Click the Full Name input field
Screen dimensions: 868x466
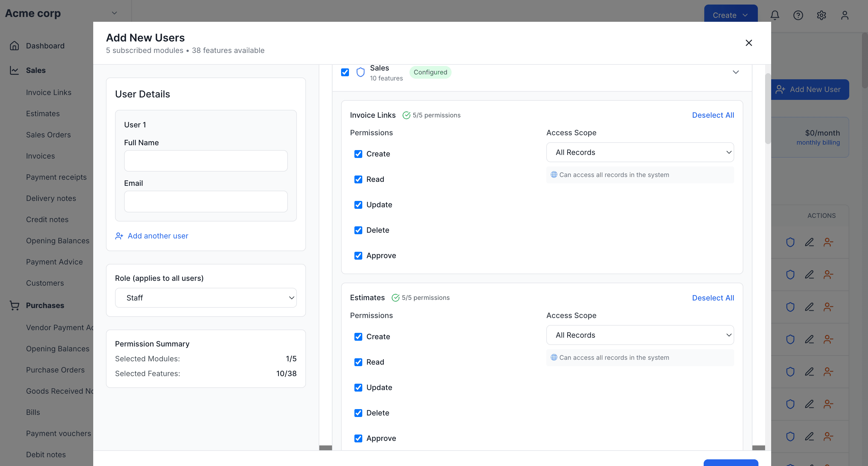(x=205, y=161)
